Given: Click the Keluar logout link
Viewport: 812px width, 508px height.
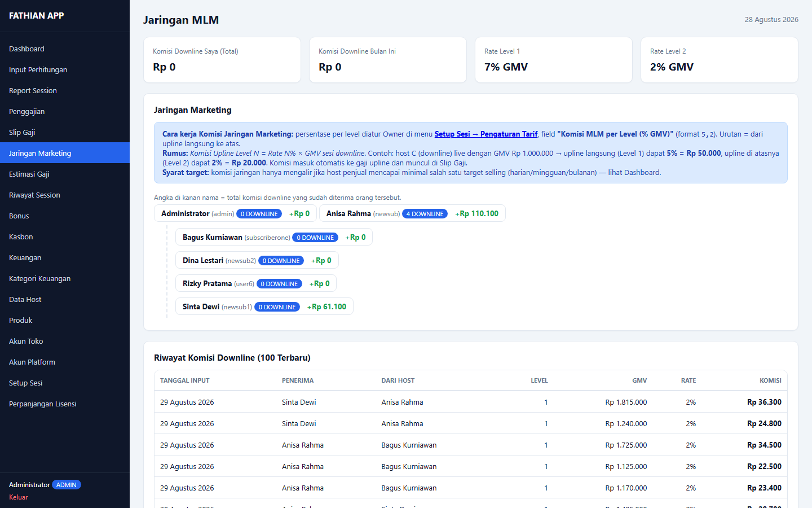Looking at the screenshot, I should [x=19, y=497].
